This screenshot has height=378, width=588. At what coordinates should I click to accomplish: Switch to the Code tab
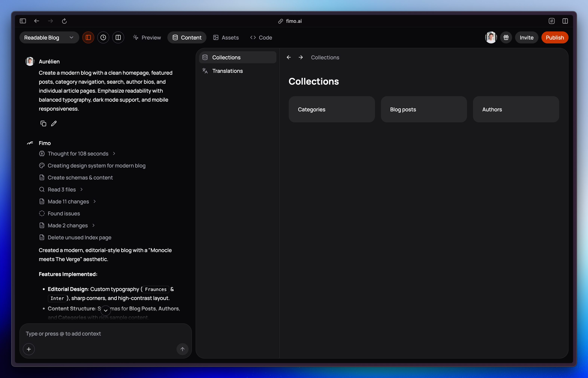[261, 38]
